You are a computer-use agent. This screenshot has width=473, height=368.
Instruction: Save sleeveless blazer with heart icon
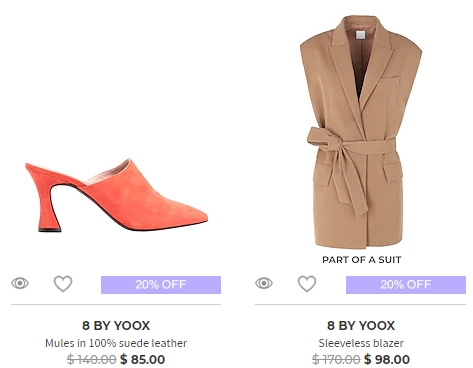click(x=307, y=284)
